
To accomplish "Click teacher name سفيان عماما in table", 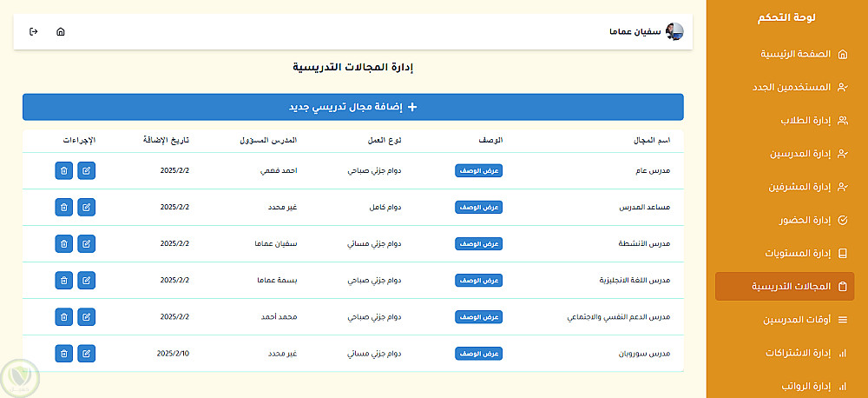I will 276,244.
